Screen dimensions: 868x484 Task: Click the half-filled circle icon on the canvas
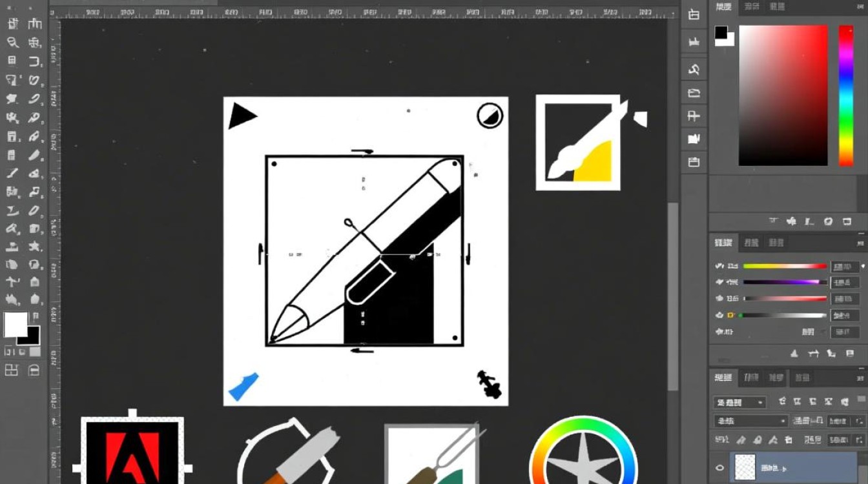click(490, 116)
